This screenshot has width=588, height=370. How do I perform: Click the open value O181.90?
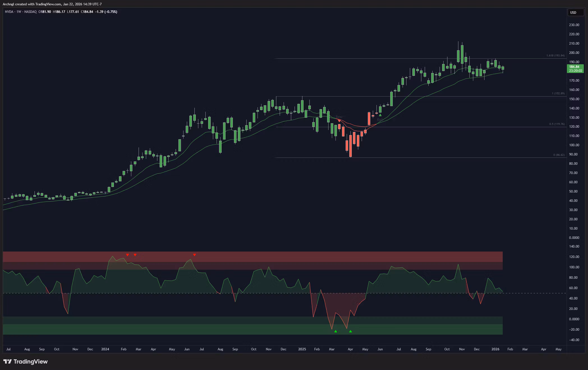(x=45, y=12)
